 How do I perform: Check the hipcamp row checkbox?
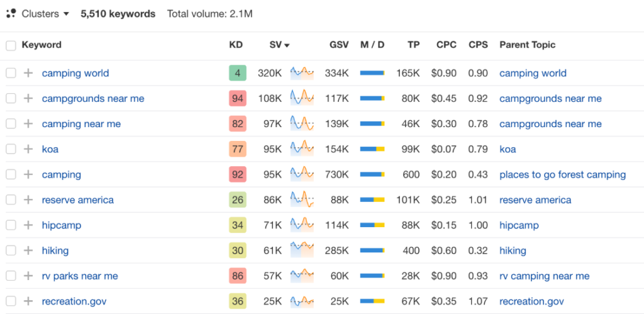(11, 225)
